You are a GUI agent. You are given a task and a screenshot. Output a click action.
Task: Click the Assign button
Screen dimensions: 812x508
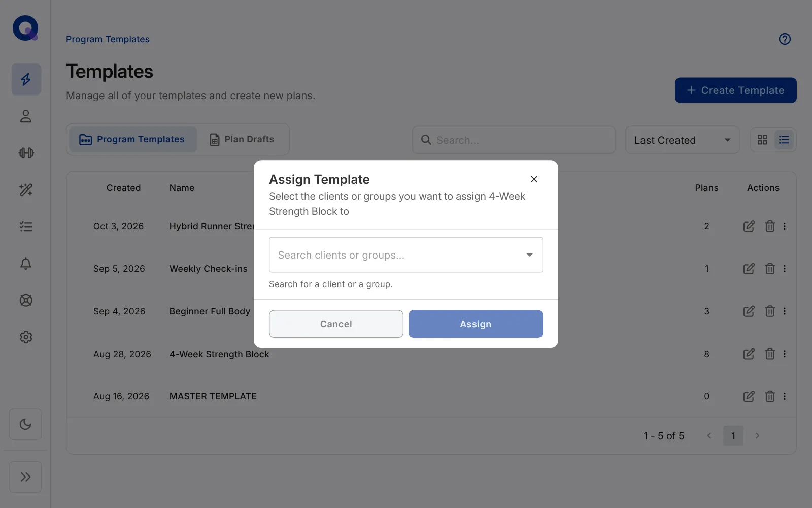coord(476,324)
